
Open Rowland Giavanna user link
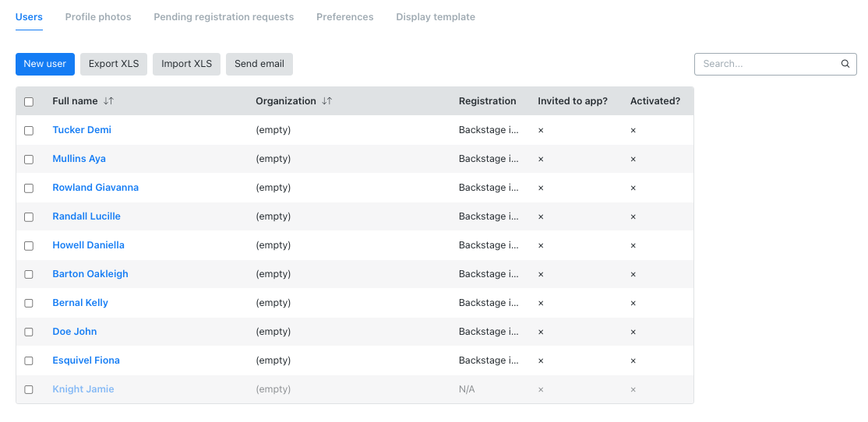click(x=96, y=188)
